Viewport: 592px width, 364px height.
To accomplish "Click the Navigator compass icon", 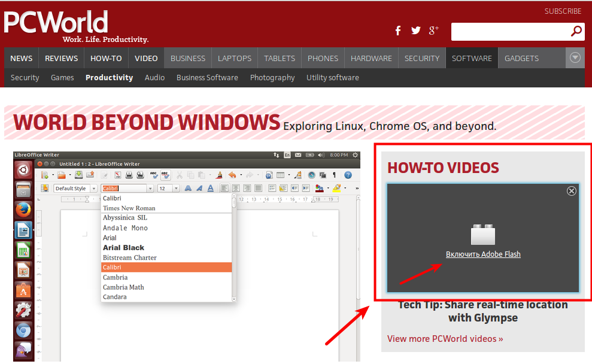I will tap(311, 175).
